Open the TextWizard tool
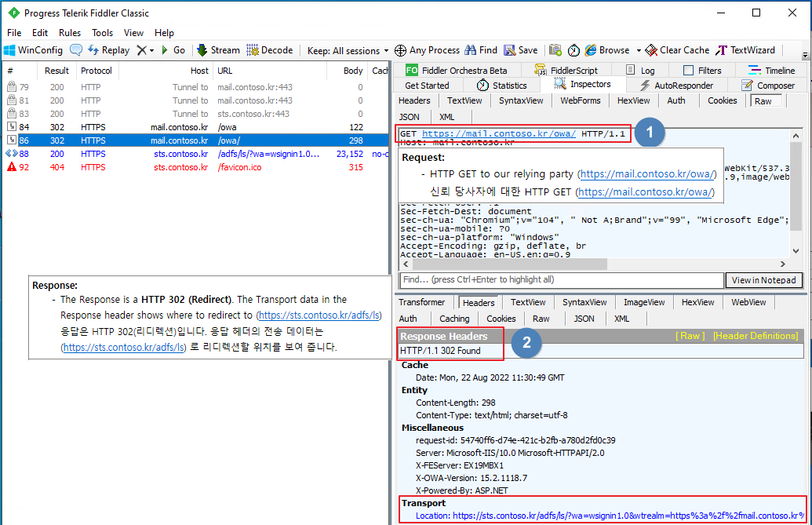The image size is (812, 525). pyautogui.click(x=745, y=50)
